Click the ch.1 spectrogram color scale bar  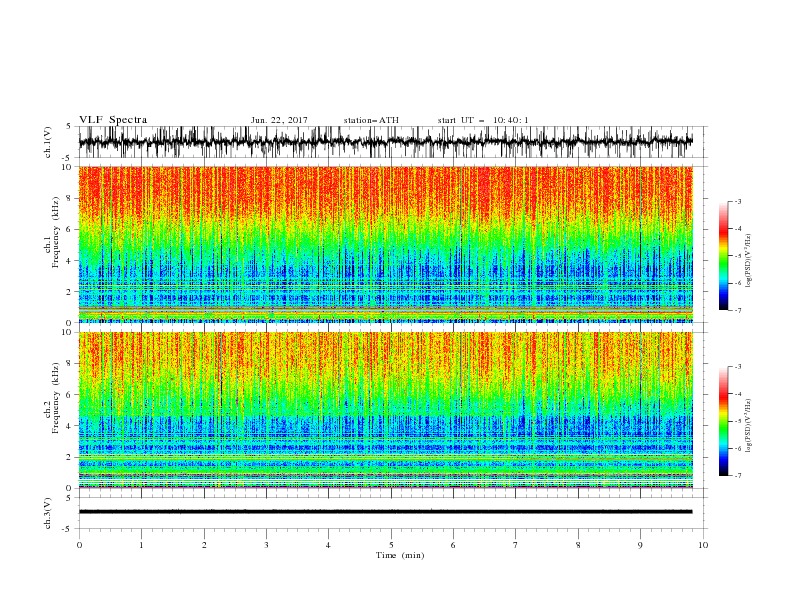(x=724, y=256)
